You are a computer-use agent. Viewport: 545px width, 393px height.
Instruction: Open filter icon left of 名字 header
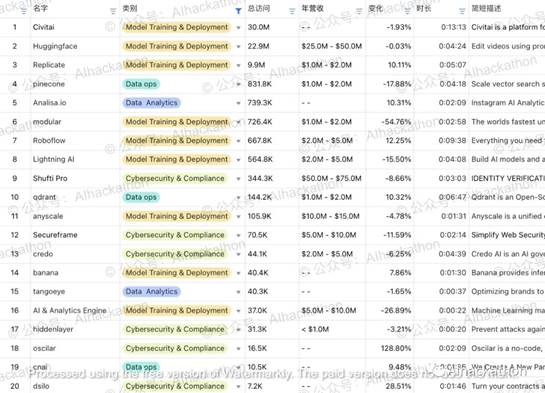(x=23, y=11)
